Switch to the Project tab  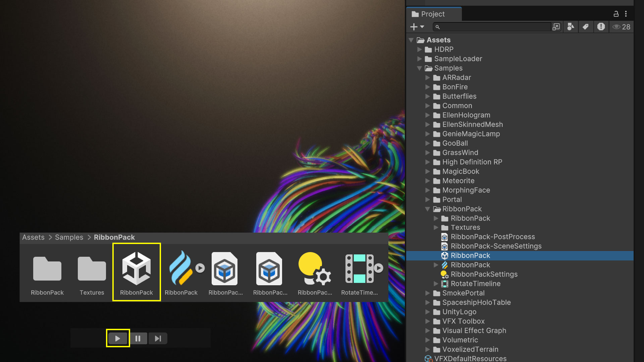433,14
